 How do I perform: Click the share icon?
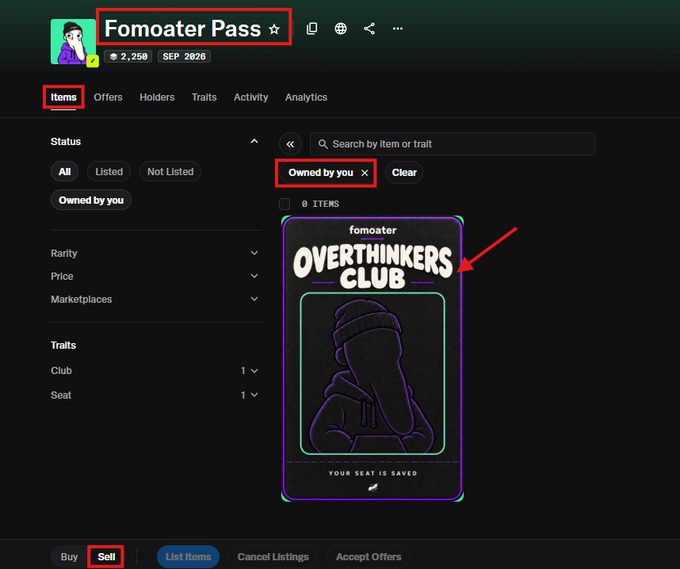[369, 29]
